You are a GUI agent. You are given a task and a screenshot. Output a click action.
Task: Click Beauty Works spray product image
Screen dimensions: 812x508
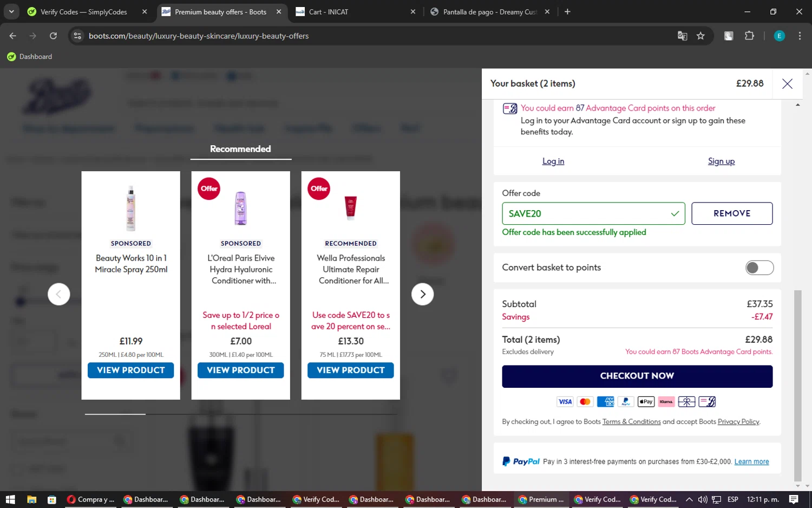130,209
